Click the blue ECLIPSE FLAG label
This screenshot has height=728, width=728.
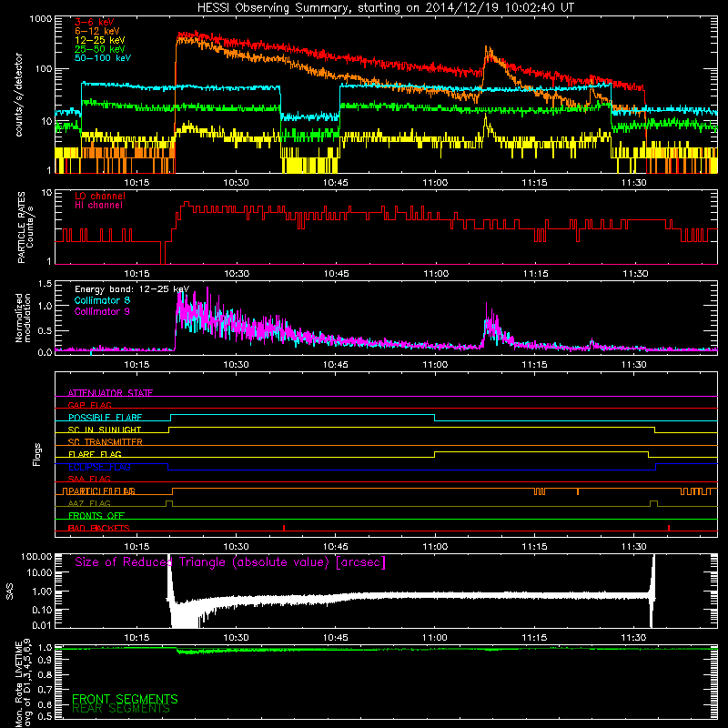(99, 467)
